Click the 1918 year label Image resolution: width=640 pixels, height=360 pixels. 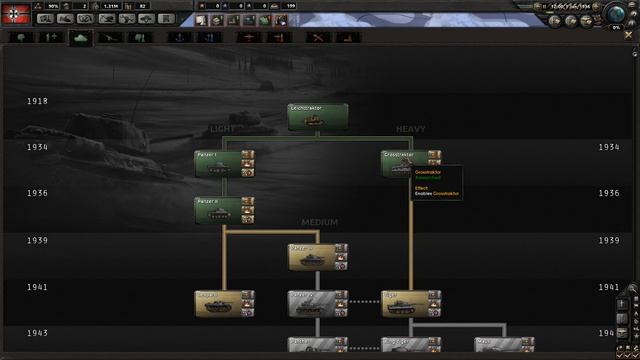(37, 101)
